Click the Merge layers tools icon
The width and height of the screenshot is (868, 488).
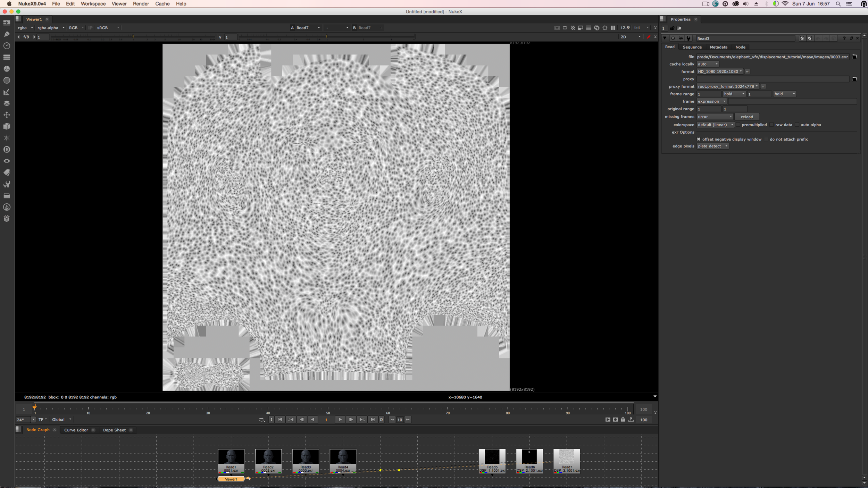7,103
